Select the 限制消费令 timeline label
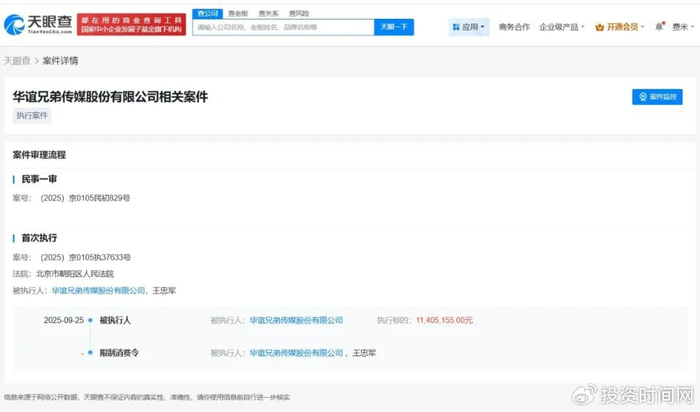The width and height of the screenshot is (700, 412). [119, 353]
